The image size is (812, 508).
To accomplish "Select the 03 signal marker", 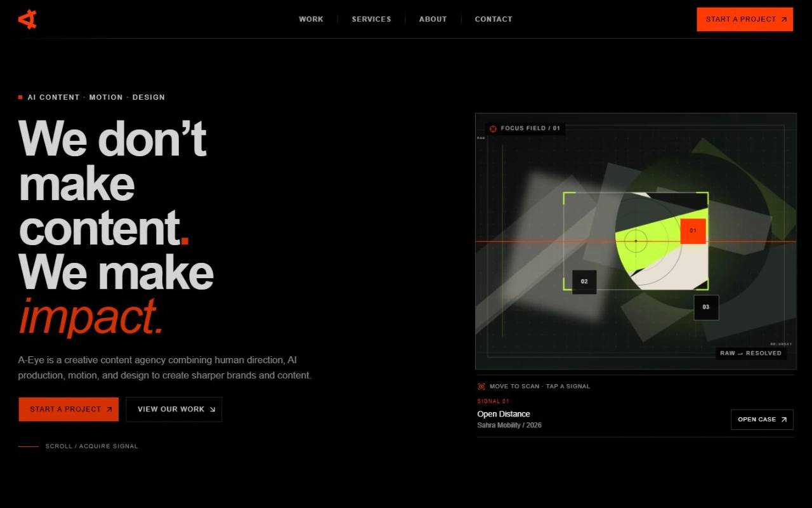I will (x=706, y=307).
